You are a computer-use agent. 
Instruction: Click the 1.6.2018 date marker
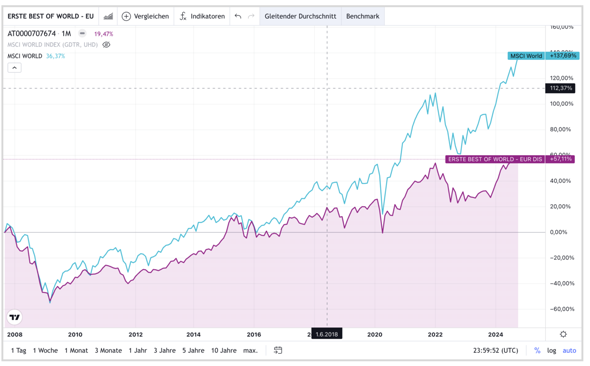(327, 334)
